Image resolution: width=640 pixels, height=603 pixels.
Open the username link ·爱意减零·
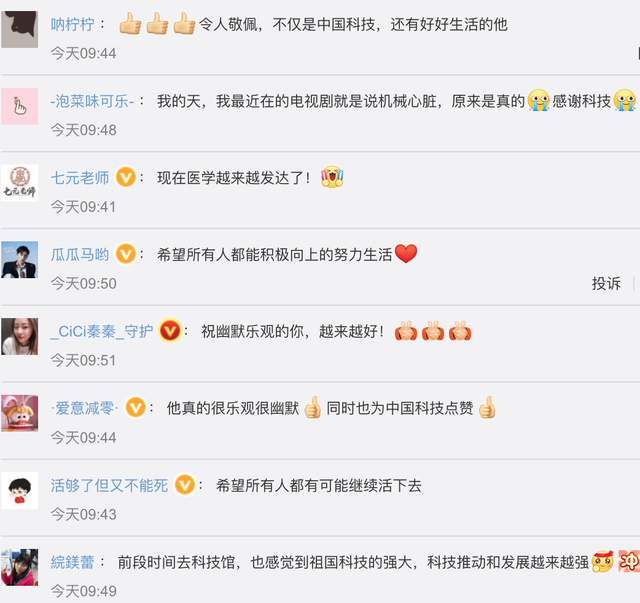point(85,408)
